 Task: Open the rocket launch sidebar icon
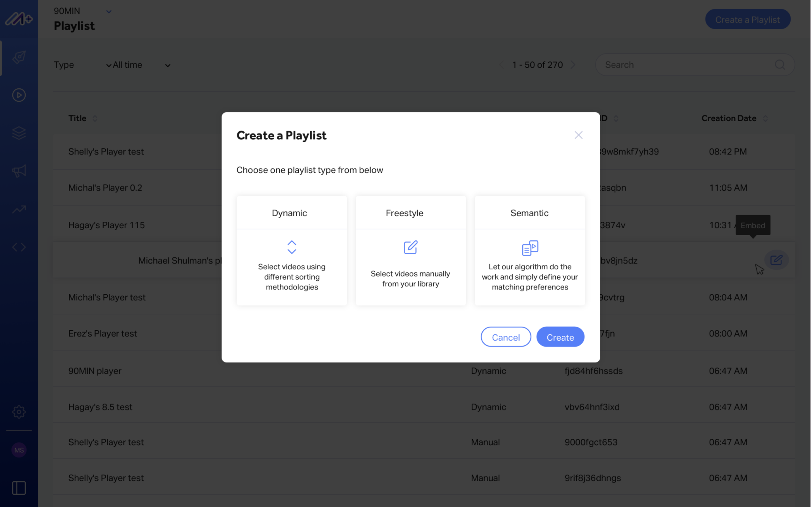click(x=19, y=57)
